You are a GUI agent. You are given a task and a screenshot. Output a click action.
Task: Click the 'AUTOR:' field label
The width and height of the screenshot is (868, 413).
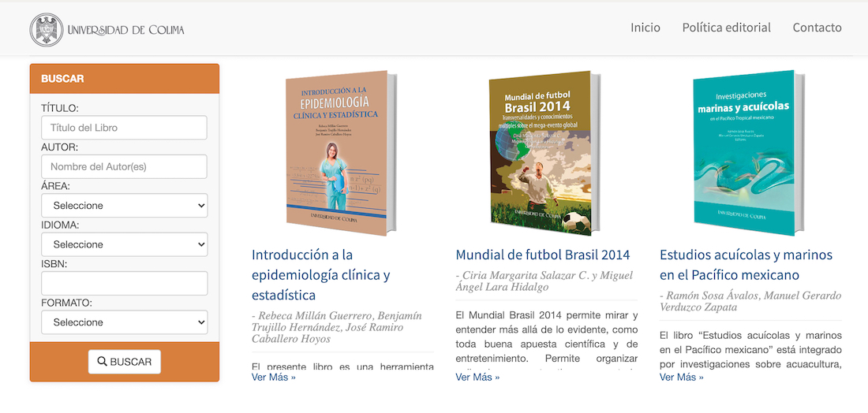60,147
